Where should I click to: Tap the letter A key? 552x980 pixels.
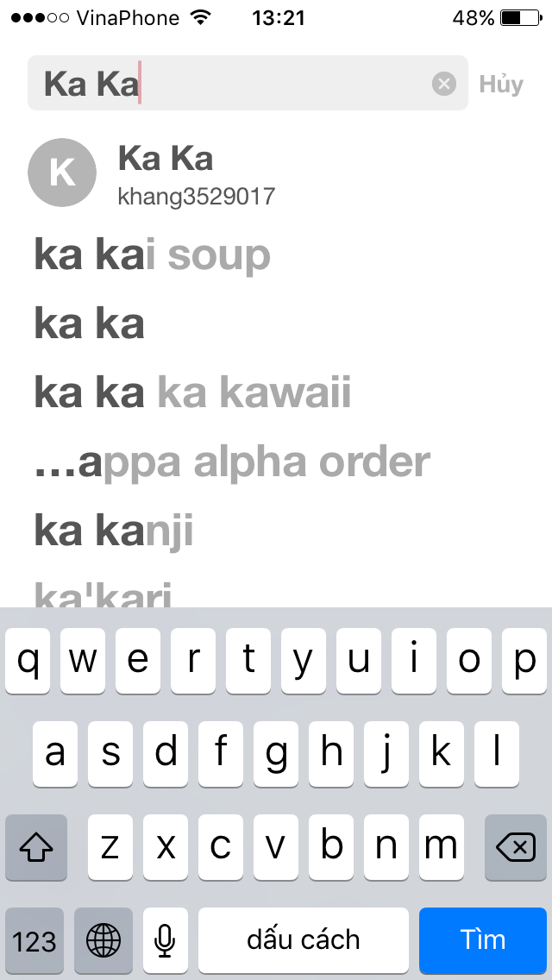55,753
